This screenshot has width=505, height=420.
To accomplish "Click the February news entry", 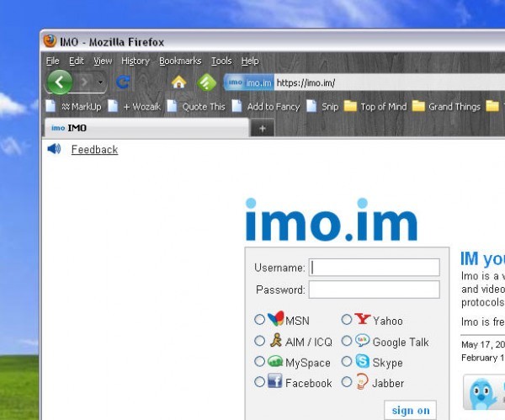I will 483,358.
